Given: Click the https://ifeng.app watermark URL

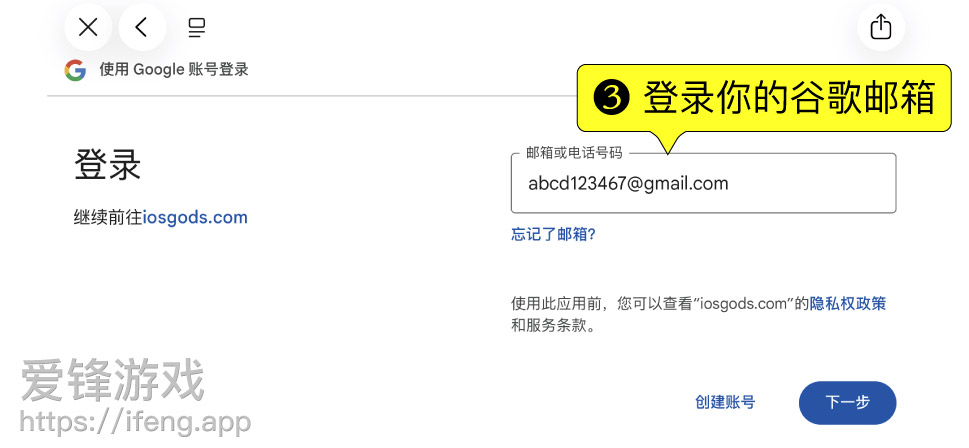Looking at the screenshot, I should [x=135, y=423].
